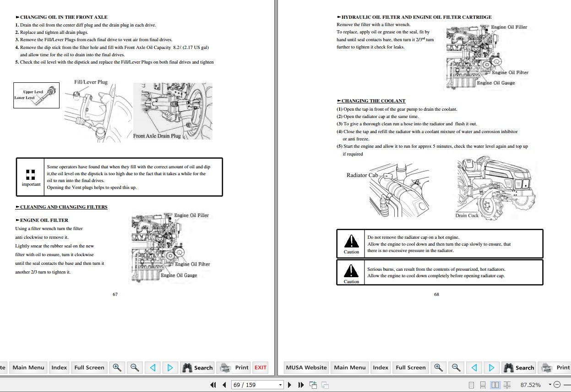
Task: Click the previous view icon
Action: point(314,385)
